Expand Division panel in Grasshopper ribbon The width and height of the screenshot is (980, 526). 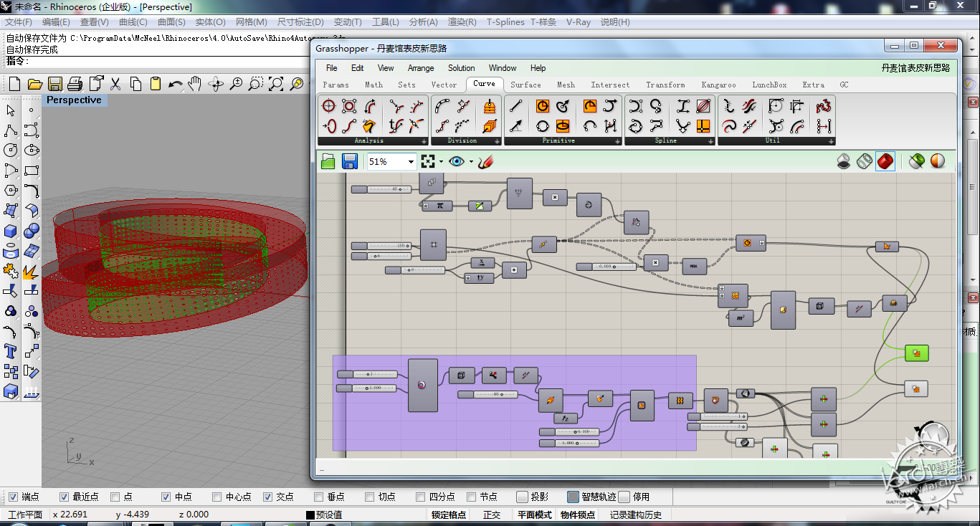point(495,141)
